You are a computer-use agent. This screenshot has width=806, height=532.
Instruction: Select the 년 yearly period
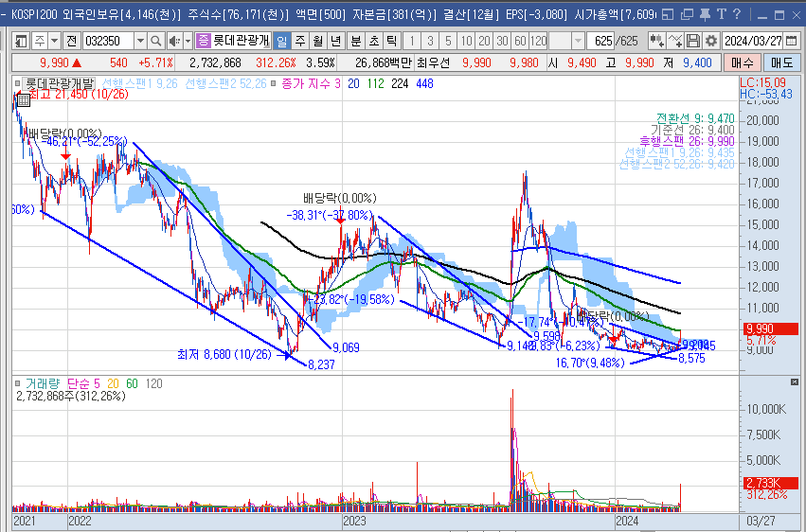click(335, 41)
